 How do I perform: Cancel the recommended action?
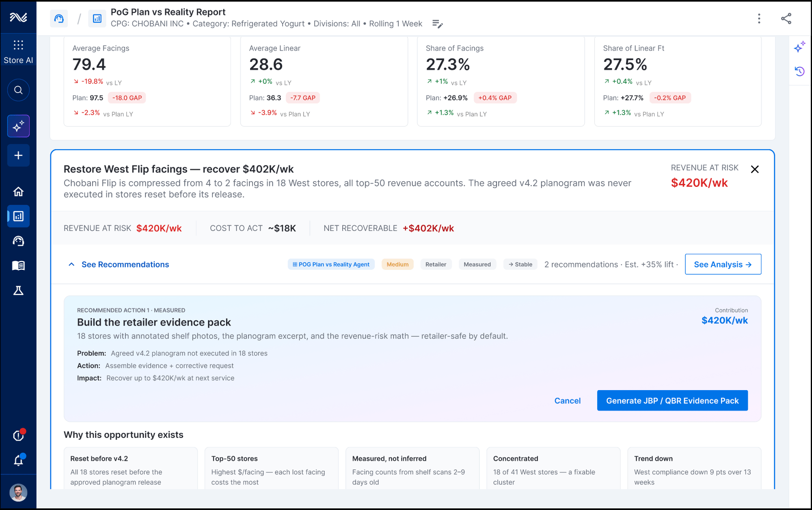click(567, 401)
